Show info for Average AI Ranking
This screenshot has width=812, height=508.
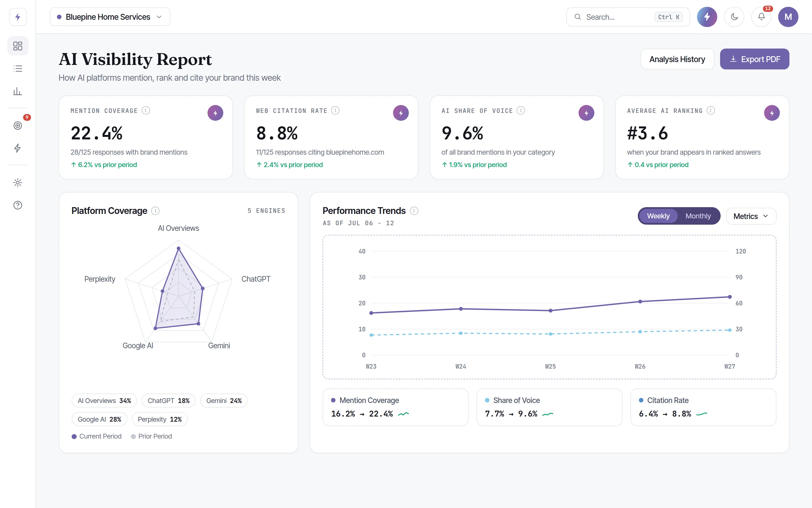coord(711,111)
